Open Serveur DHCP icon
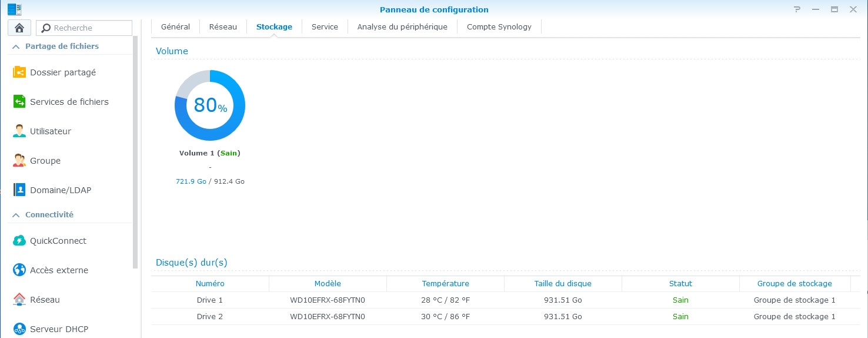The height and width of the screenshot is (338, 868). [19, 329]
